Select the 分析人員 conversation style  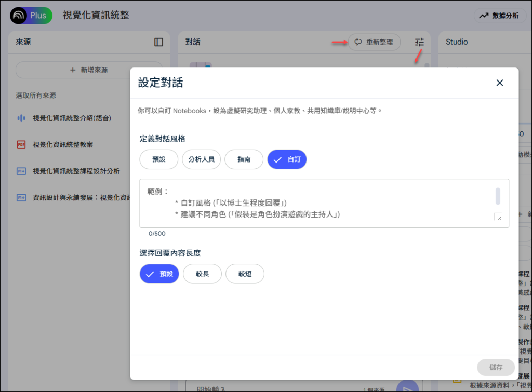(x=201, y=159)
